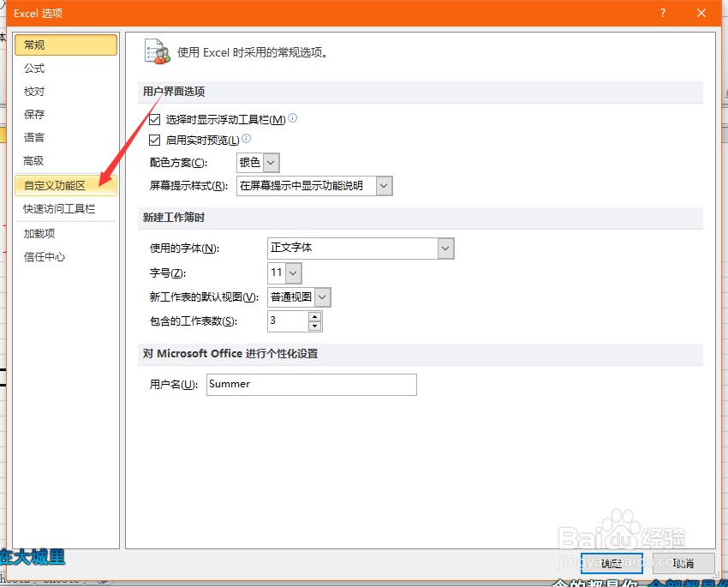Viewport: 728px width, 587px height.
Task: Click the general options header icon
Action: tap(157, 51)
